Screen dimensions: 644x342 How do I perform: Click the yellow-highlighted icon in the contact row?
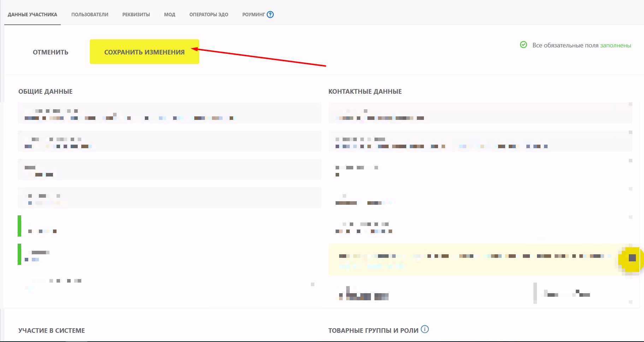[x=632, y=258]
